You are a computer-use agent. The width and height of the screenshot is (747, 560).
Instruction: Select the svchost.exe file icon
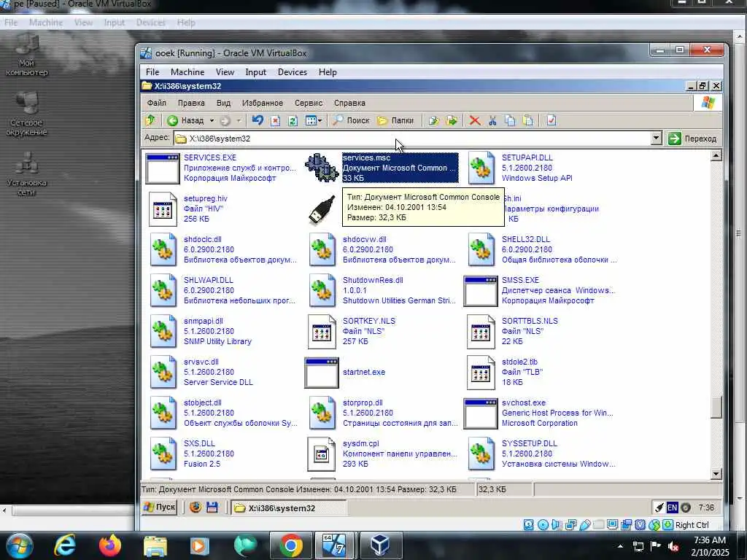(481, 413)
